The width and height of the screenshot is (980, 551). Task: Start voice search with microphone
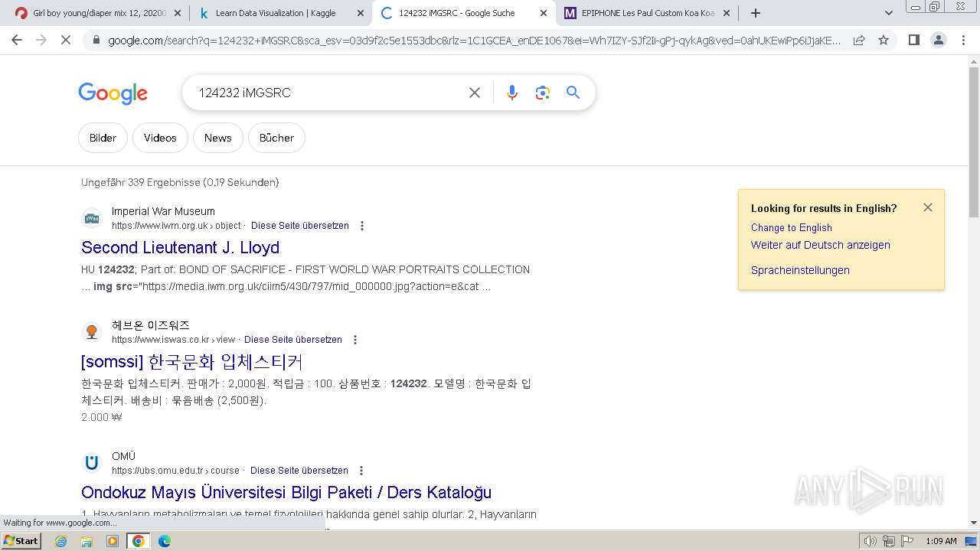(512, 93)
